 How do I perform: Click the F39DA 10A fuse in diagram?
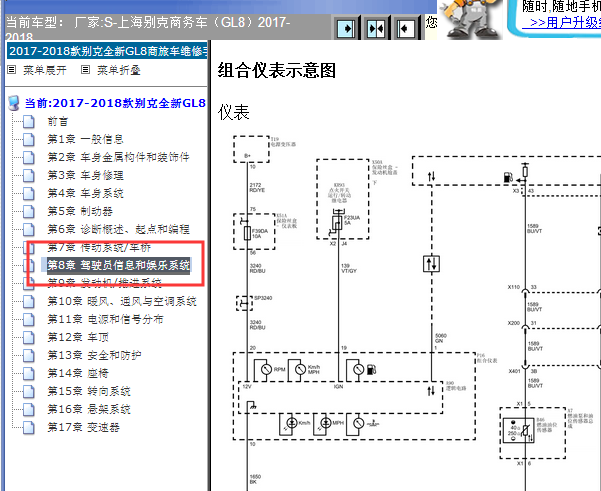click(x=248, y=233)
